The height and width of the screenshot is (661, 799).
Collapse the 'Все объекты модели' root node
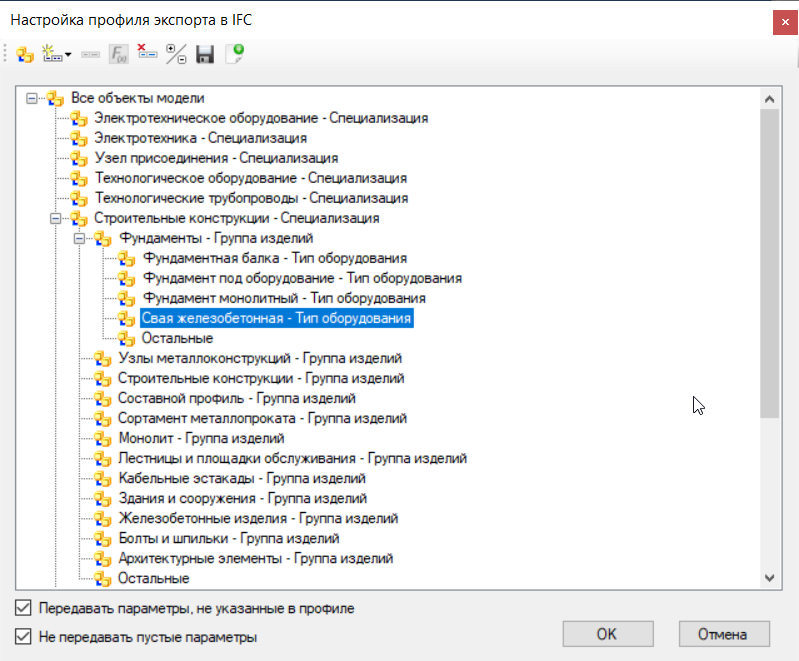[x=32, y=98]
